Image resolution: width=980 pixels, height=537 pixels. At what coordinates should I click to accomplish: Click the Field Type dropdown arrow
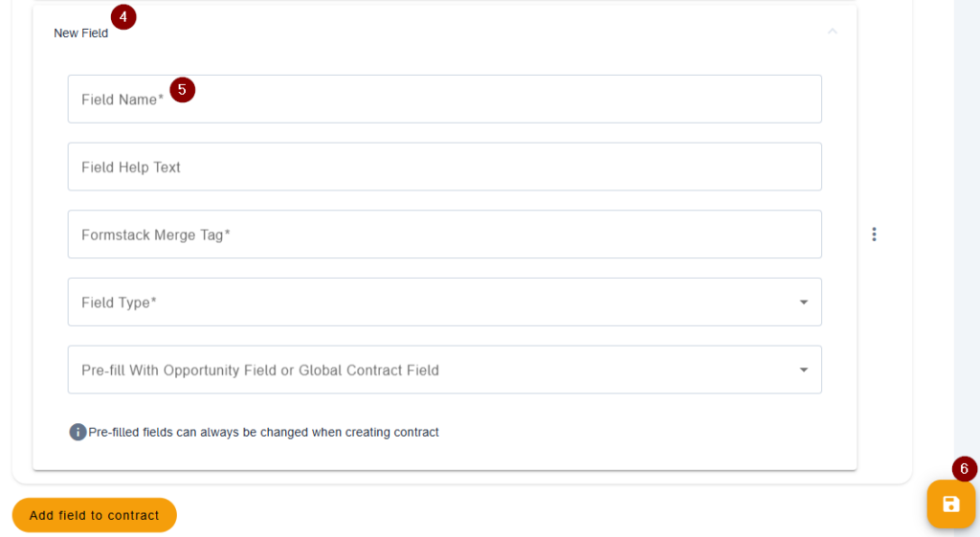tap(804, 302)
